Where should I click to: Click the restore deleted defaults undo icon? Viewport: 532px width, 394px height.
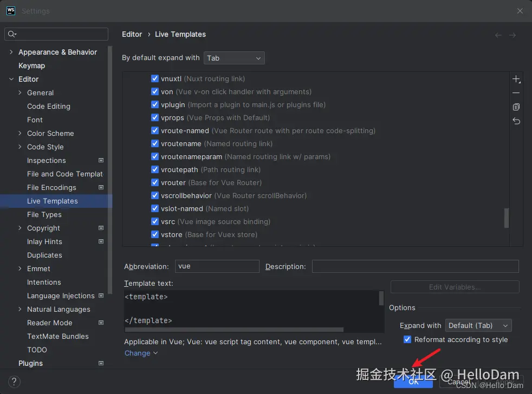(516, 121)
